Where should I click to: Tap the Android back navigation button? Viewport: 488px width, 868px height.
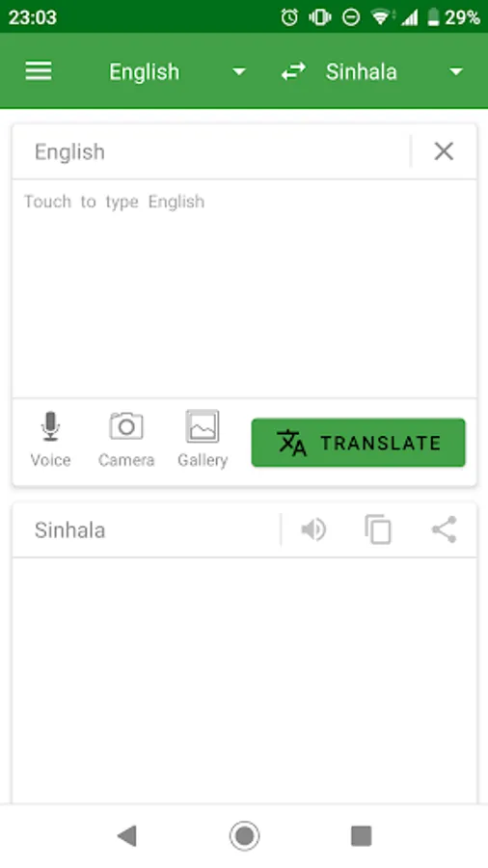click(126, 836)
